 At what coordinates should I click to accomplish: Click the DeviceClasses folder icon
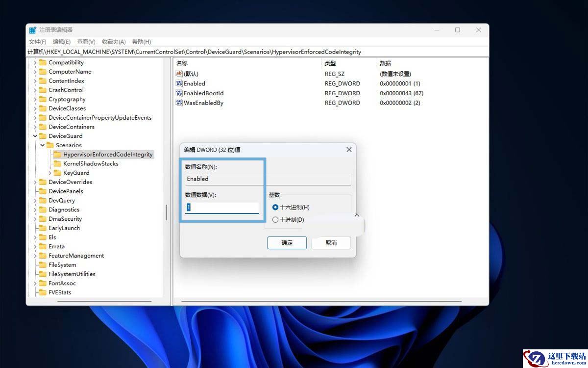click(43, 108)
